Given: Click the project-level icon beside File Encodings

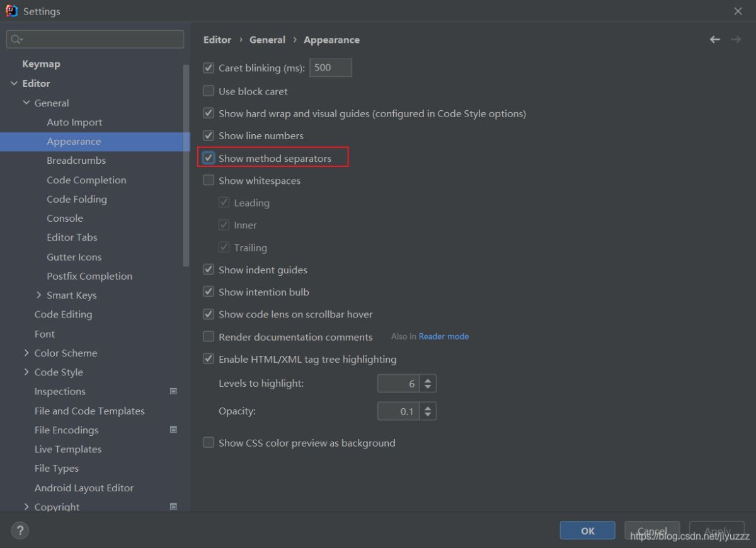Looking at the screenshot, I should point(174,430).
